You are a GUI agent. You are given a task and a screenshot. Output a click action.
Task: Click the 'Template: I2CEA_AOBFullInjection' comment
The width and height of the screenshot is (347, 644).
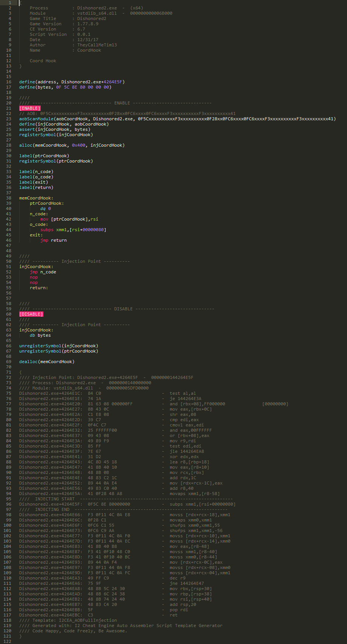(68, 620)
